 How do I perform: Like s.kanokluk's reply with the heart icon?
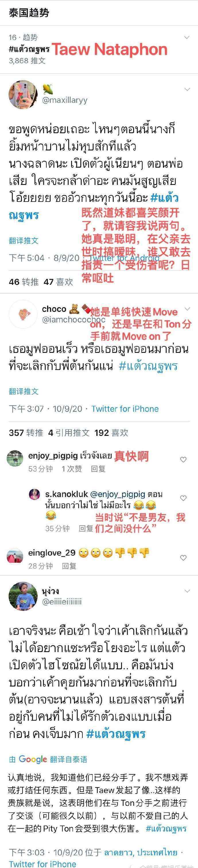click(x=183, y=498)
